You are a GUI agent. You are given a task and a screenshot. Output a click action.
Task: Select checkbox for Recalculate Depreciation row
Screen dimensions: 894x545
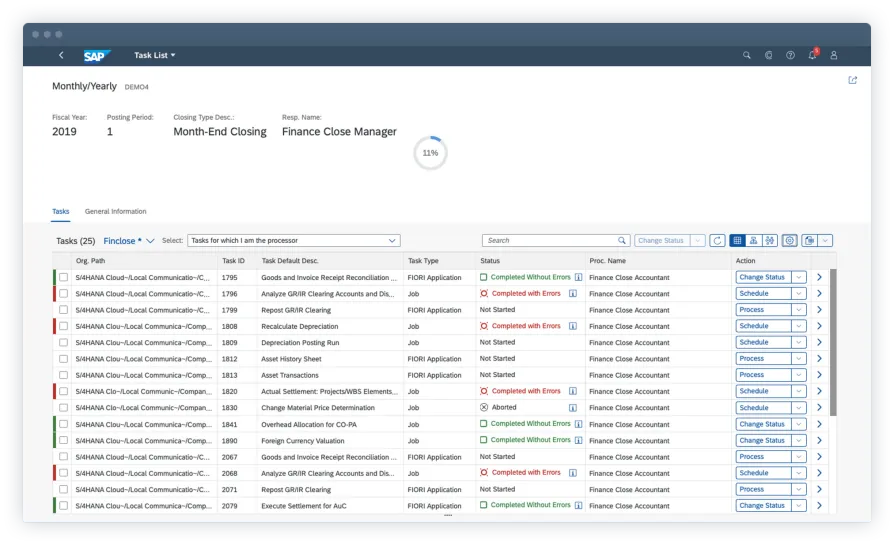(64, 327)
